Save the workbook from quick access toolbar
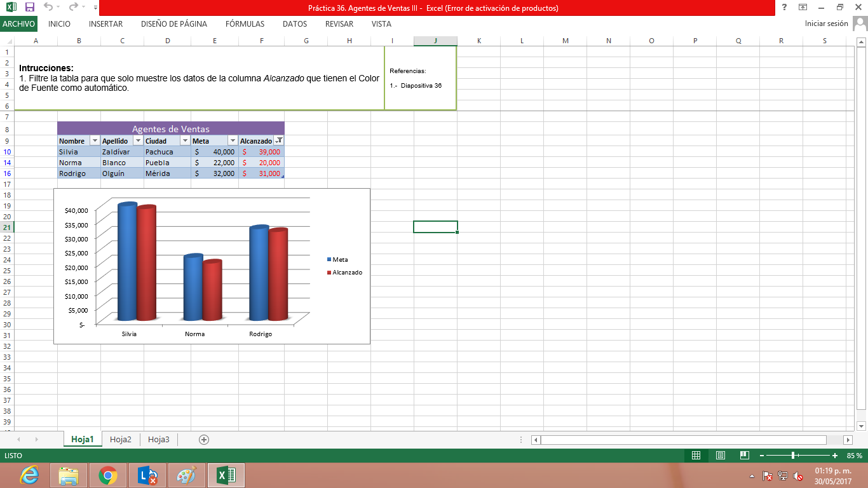 click(29, 8)
